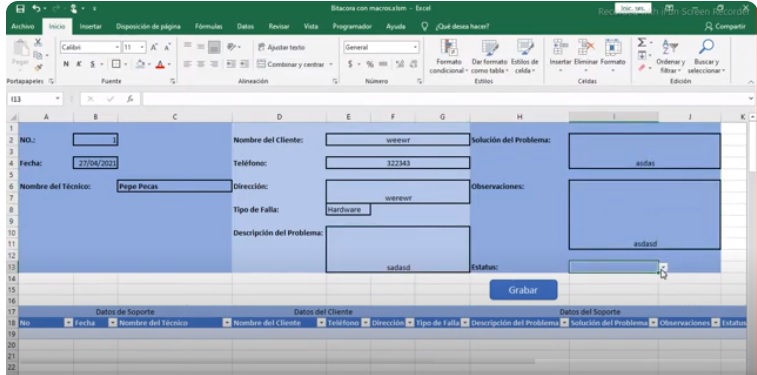The height and width of the screenshot is (375, 757).
Task: Switch to Disposición de página tab
Action: tap(148, 27)
